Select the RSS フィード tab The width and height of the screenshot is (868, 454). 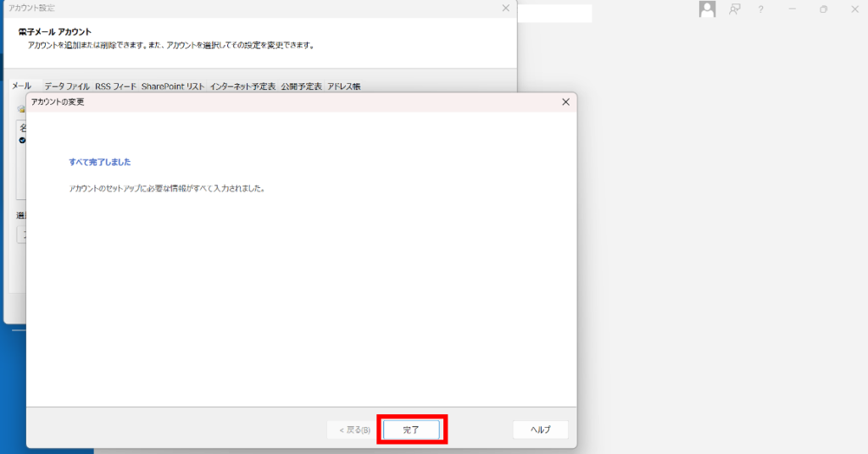tap(116, 86)
